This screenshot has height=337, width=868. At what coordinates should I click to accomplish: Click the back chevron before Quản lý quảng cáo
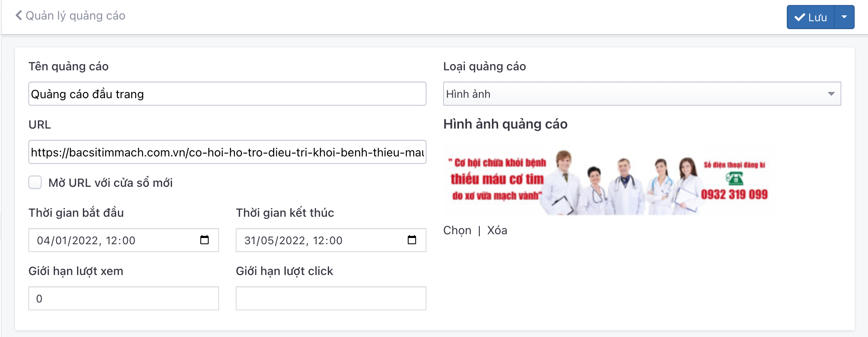tap(18, 16)
